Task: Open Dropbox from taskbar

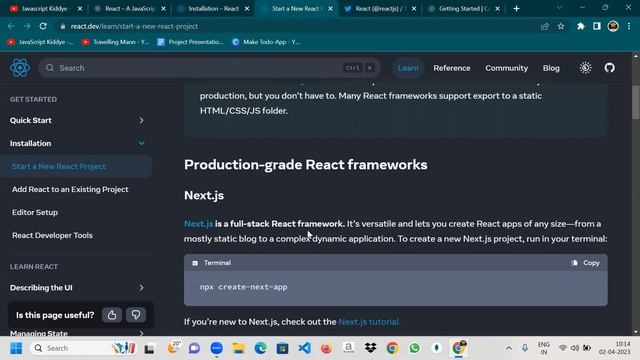Action: (x=370, y=348)
